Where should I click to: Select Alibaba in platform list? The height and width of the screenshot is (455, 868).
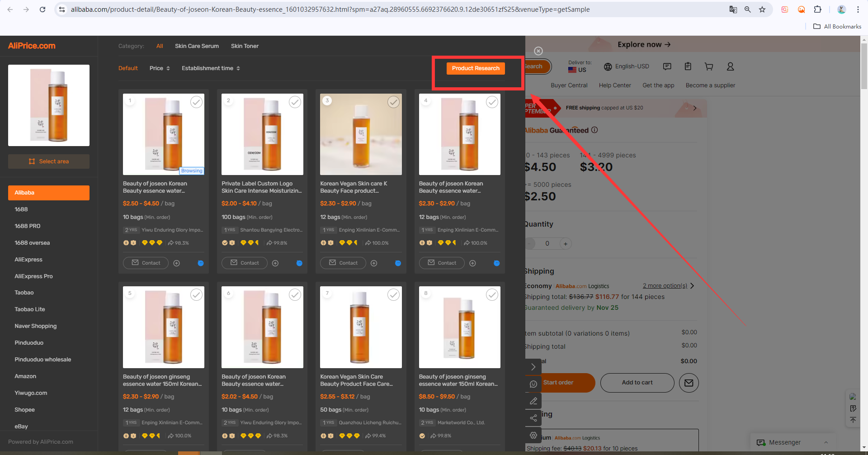point(49,193)
